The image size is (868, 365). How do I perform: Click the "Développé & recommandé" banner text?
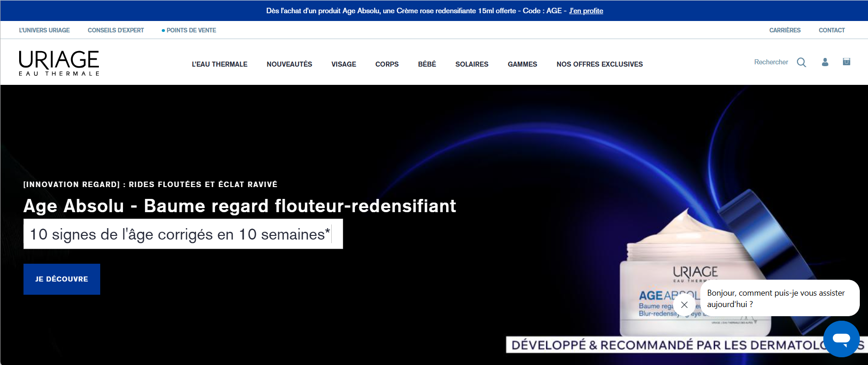click(687, 345)
